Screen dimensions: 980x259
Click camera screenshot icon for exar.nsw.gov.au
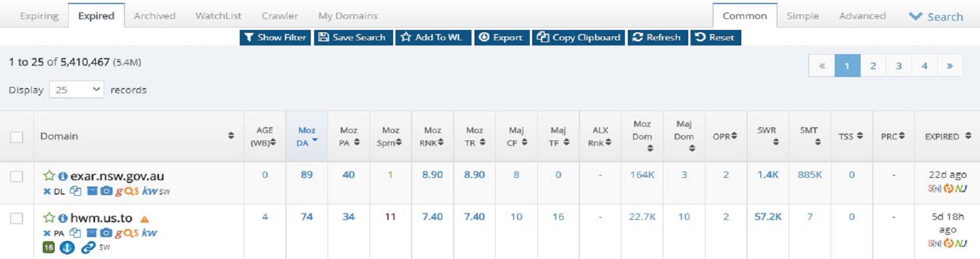click(106, 191)
